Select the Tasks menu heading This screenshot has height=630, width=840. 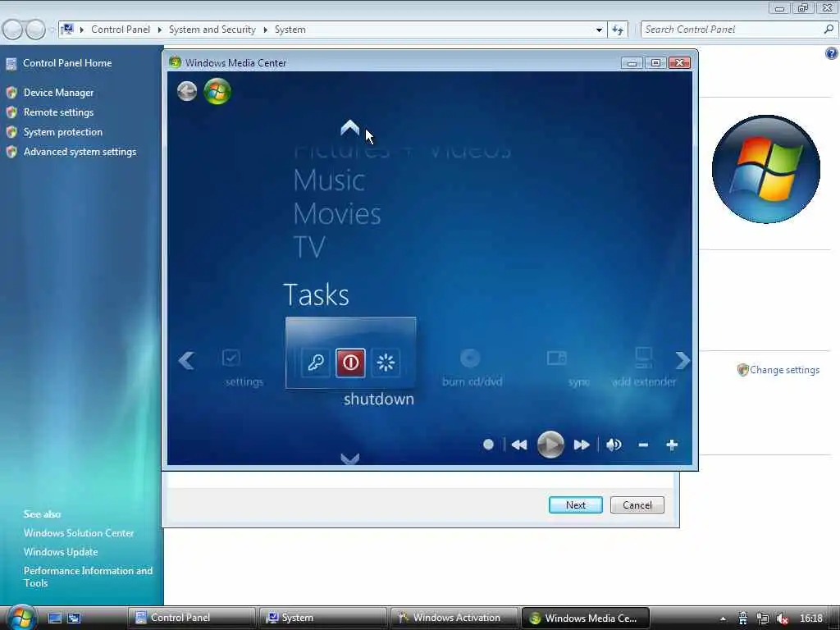[x=316, y=294]
